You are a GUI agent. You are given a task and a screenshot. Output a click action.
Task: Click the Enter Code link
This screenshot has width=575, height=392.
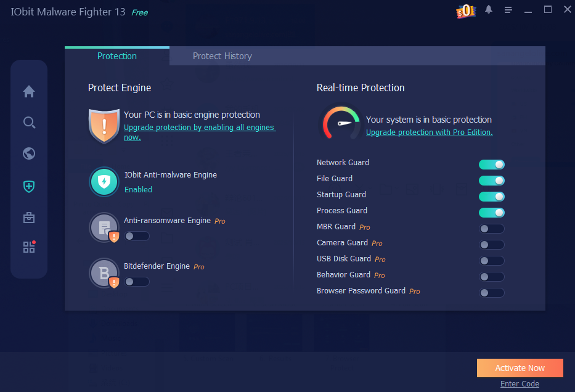(x=520, y=384)
